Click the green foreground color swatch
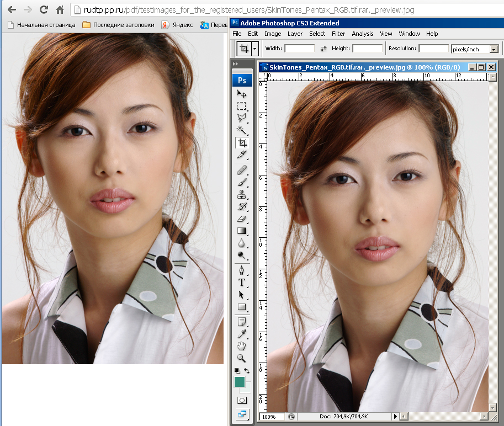The width and height of the screenshot is (504, 426). point(240,382)
